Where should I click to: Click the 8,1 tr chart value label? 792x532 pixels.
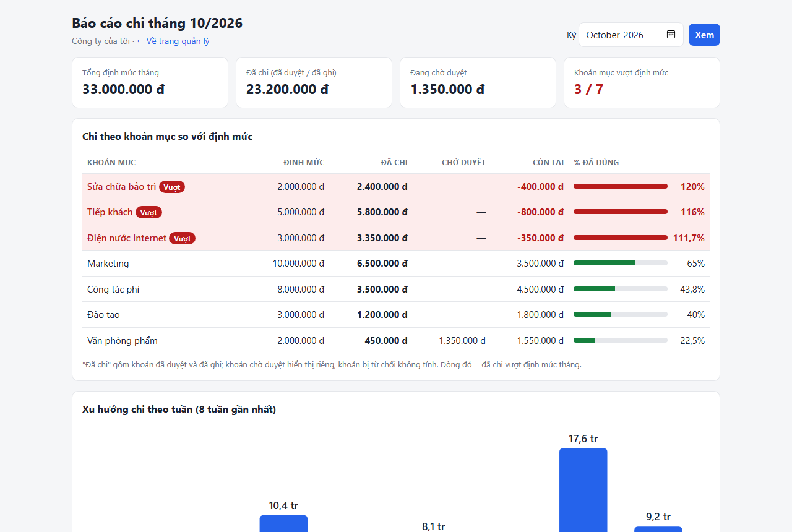434,526
